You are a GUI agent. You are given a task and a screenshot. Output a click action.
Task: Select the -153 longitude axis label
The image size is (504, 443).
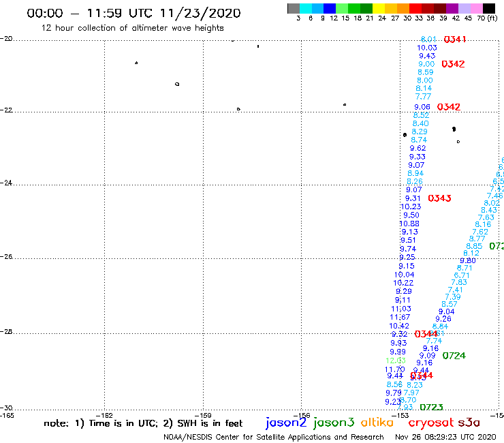[x=400, y=415]
